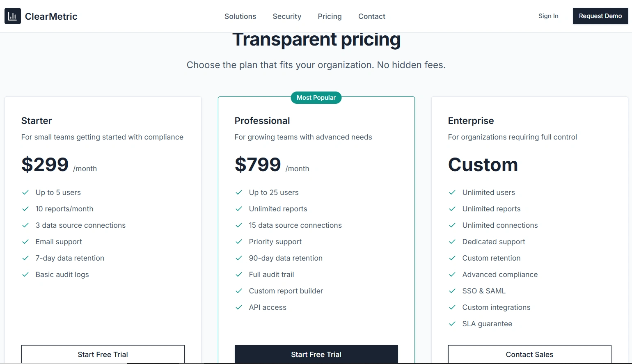The height and width of the screenshot is (364, 632).
Task: Start Free Trial for the Professional plan
Action: (x=316, y=354)
